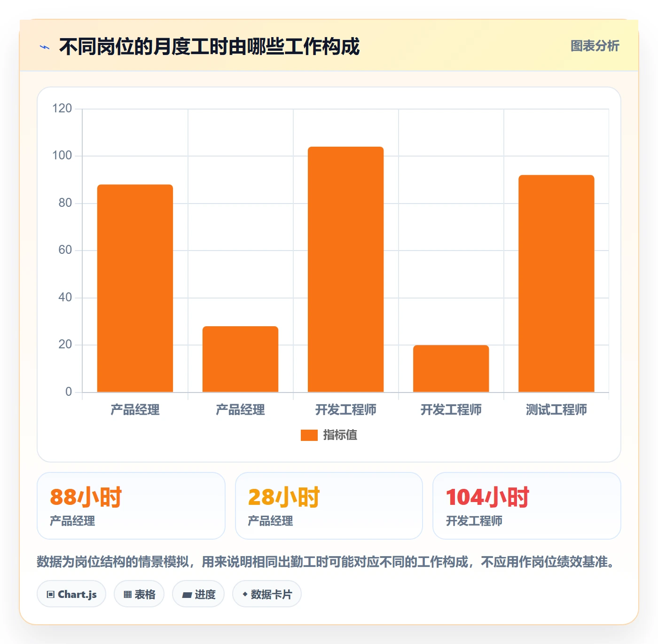Click the 测试工程师 x-axis label
Viewport: 658px width, 644px height.
coord(556,410)
